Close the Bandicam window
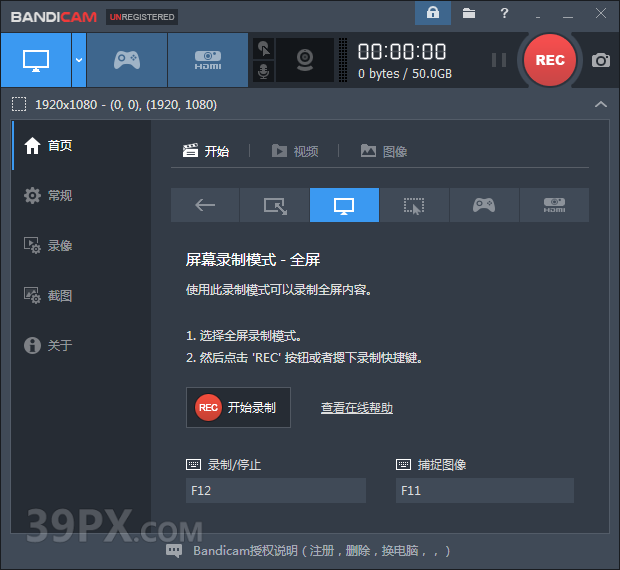Screen dimensions: 620x570 pyautogui.click(x=601, y=13)
